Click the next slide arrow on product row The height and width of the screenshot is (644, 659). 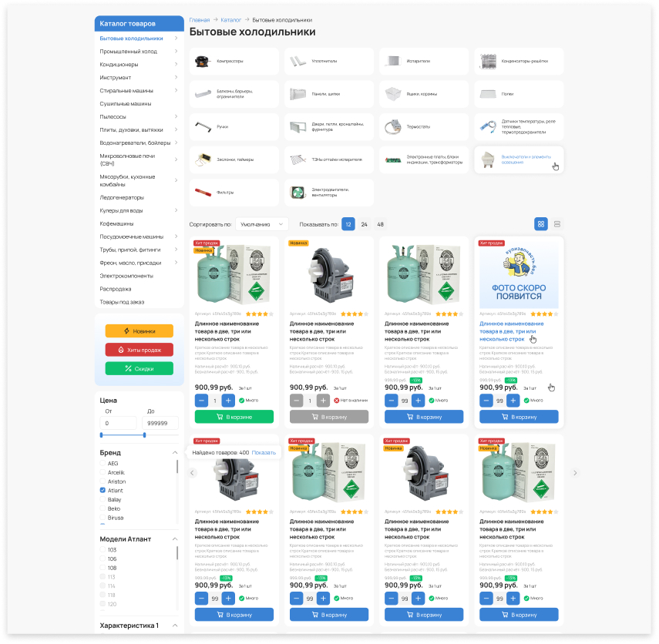tap(574, 472)
